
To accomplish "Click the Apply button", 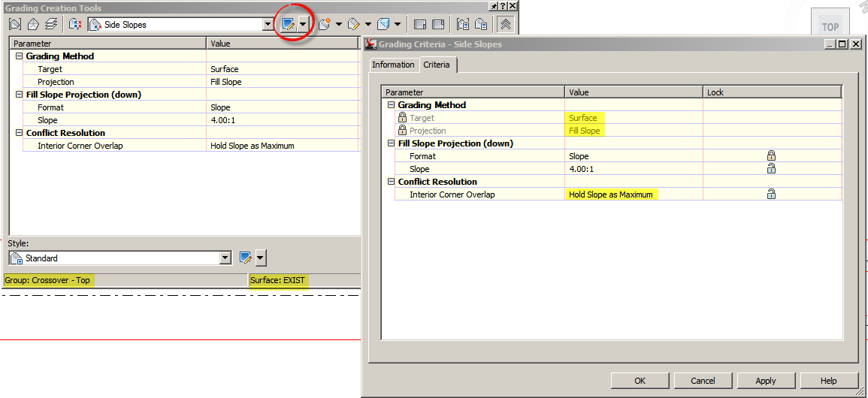I will [x=766, y=380].
